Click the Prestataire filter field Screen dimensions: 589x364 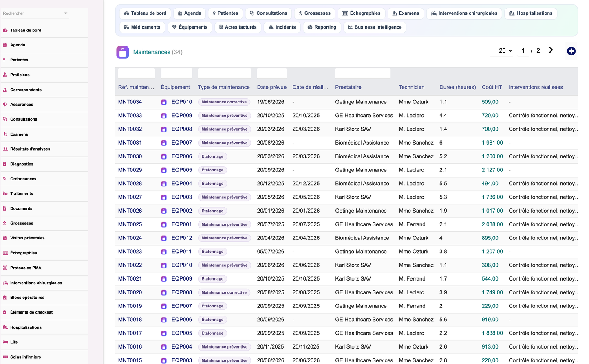click(x=363, y=73)
